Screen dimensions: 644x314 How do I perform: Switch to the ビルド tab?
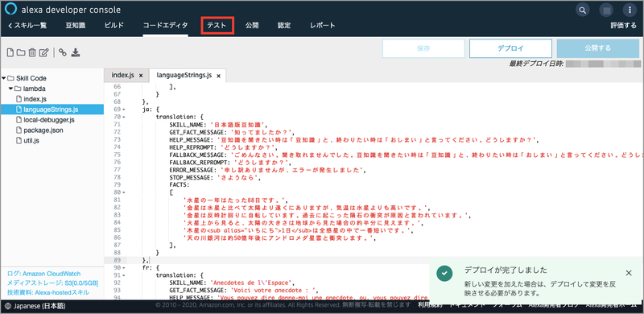pos(114,26)
